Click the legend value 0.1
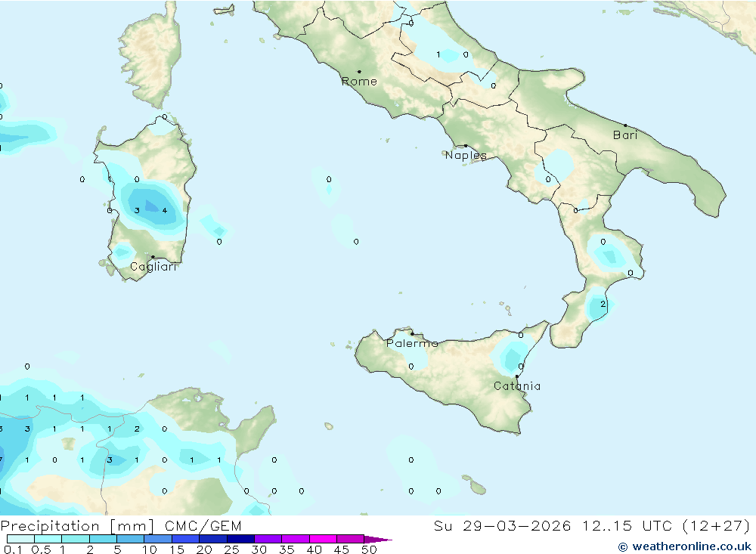756x554 pixels. (13, 549)
